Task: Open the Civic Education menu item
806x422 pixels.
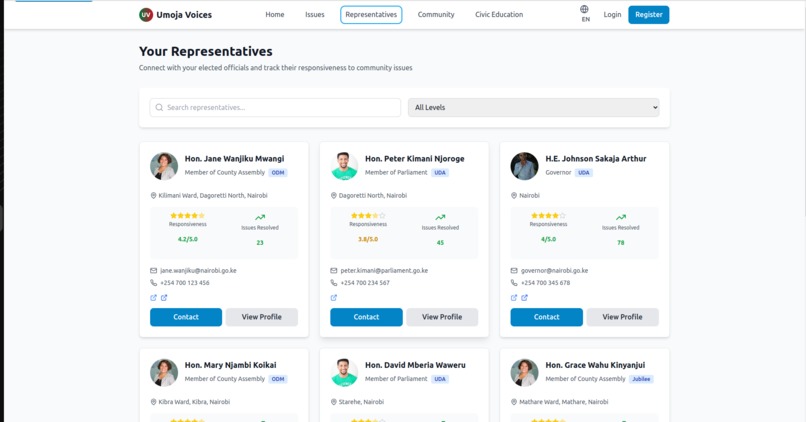Action: pos(499,15)
